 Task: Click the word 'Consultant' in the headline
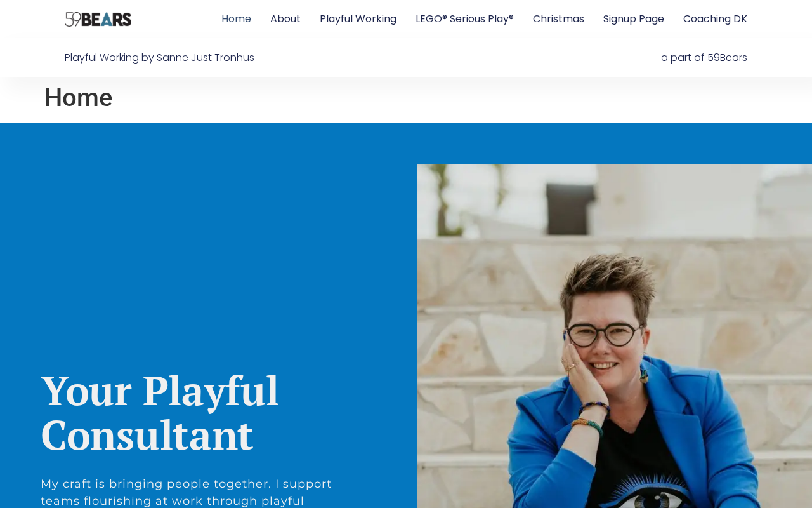click(147, 435)
